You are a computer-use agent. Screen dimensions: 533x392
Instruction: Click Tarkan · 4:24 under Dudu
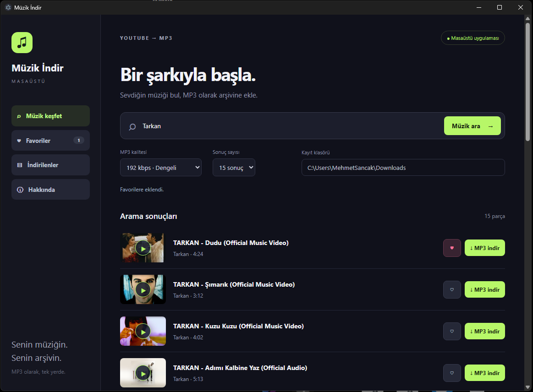click(x=188, y=254)
